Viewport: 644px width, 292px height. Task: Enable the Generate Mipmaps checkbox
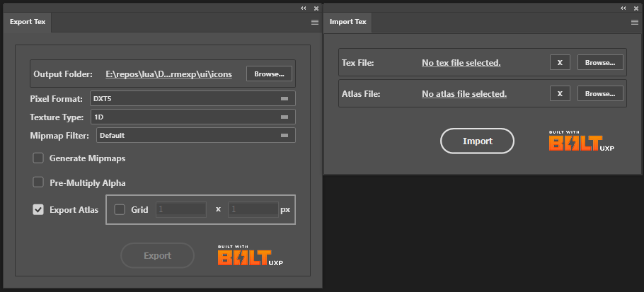pos(38,158)
